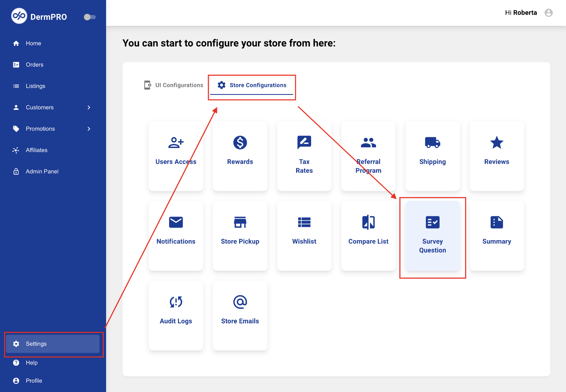Open the Wishlist list icon card

pyautogui.click(x=304, y=222)
